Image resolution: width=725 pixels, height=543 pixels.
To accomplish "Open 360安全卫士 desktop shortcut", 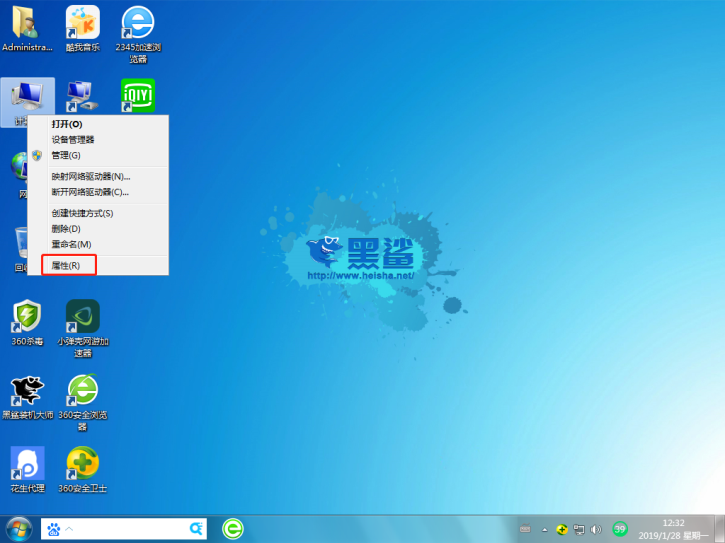I will point(82,463).
